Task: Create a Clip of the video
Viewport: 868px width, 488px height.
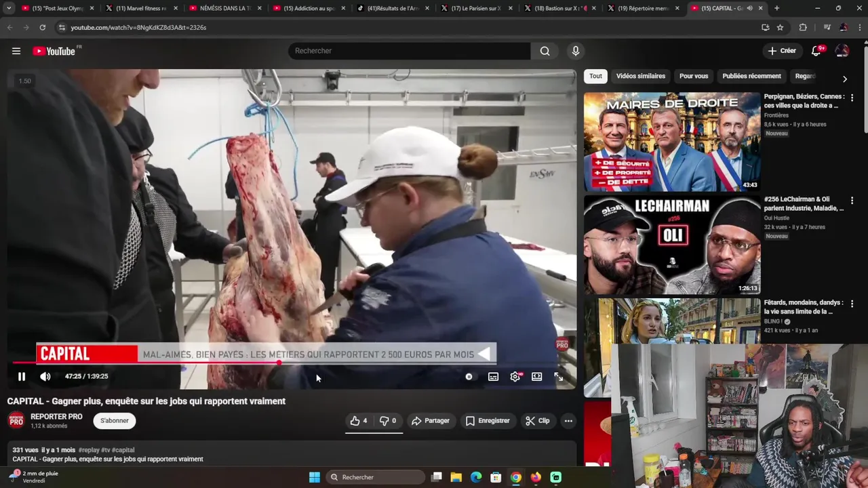Action: 538,421
